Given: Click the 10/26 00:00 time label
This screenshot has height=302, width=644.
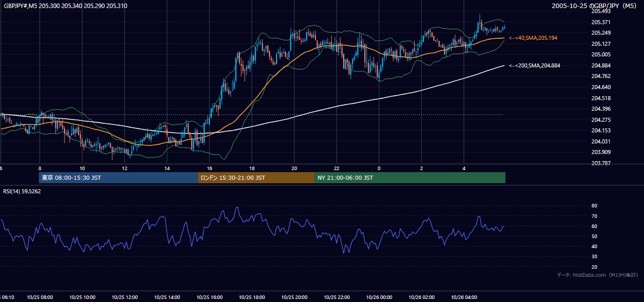Looking at the screenshot, I should point(379,297).
